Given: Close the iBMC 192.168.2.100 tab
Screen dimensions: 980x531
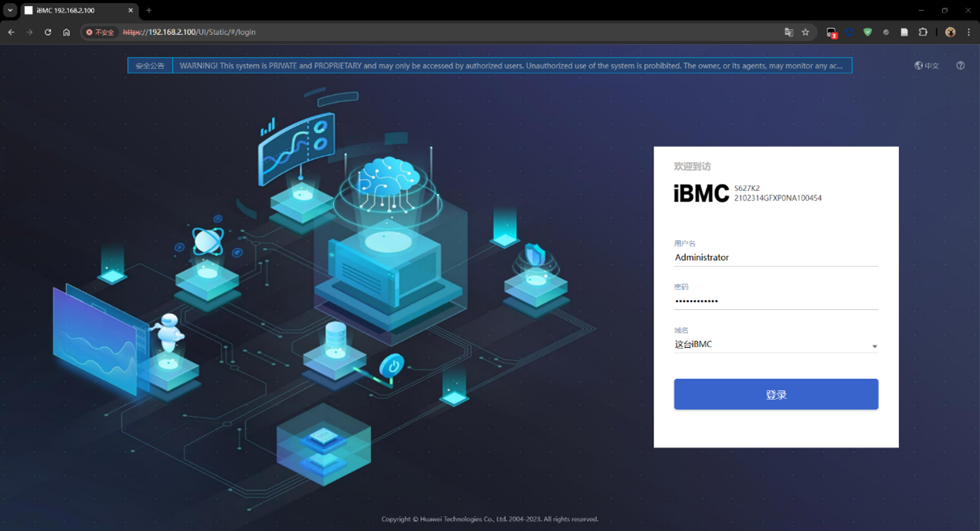Looking at the screenshot, I should (x=131, y=11).
